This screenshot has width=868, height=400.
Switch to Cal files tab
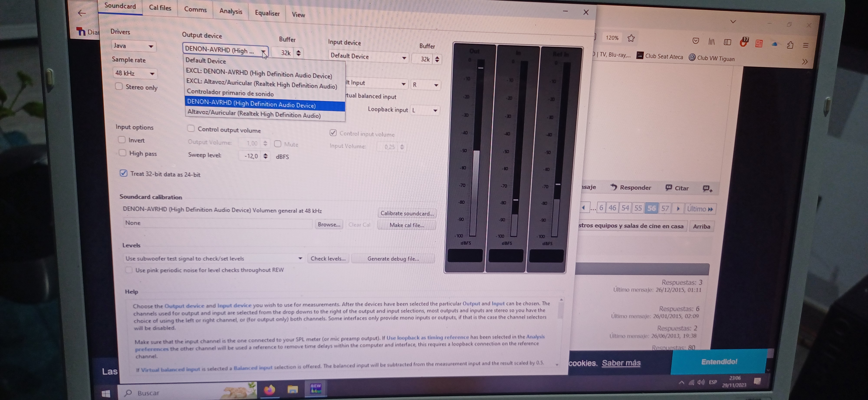[x=160, y=8]
